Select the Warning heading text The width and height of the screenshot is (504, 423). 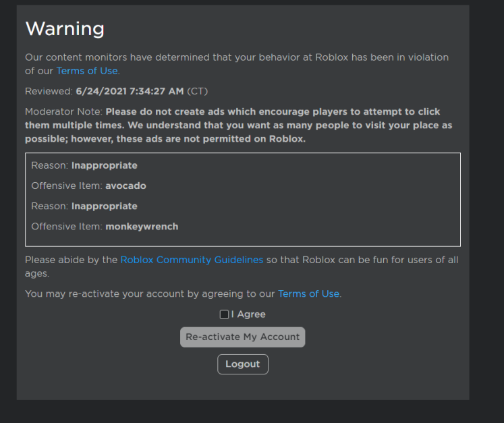65,28
